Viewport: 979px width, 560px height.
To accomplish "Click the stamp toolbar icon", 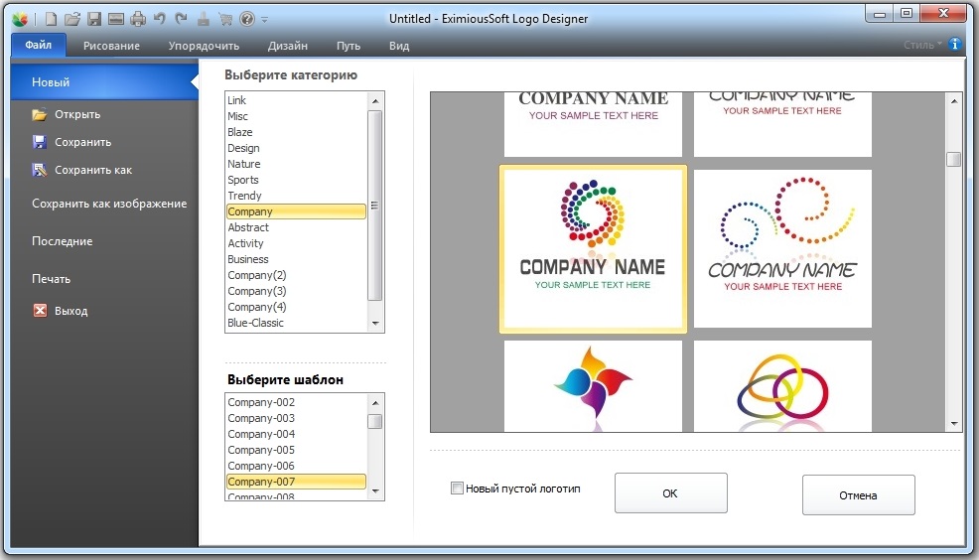I will [x=203, y=19].
